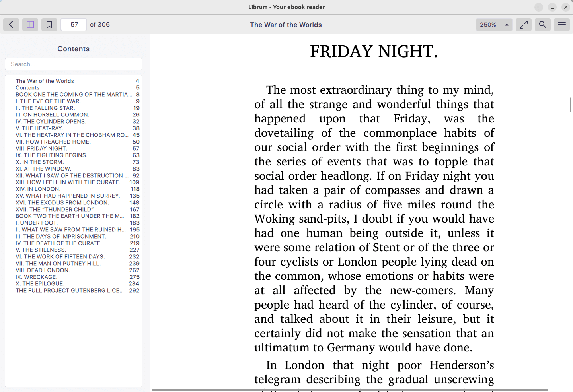Click the 'of 306' page count label
This screenshot has width=573, height=392.
[100, 25]
